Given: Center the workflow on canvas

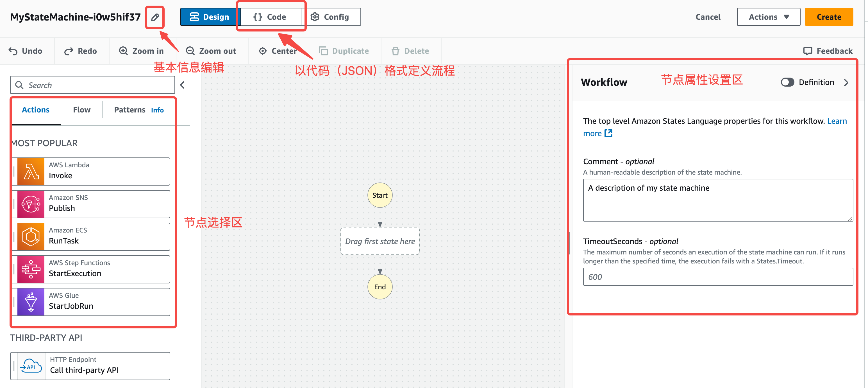Looking at the screenshot, I should [278, 51].
